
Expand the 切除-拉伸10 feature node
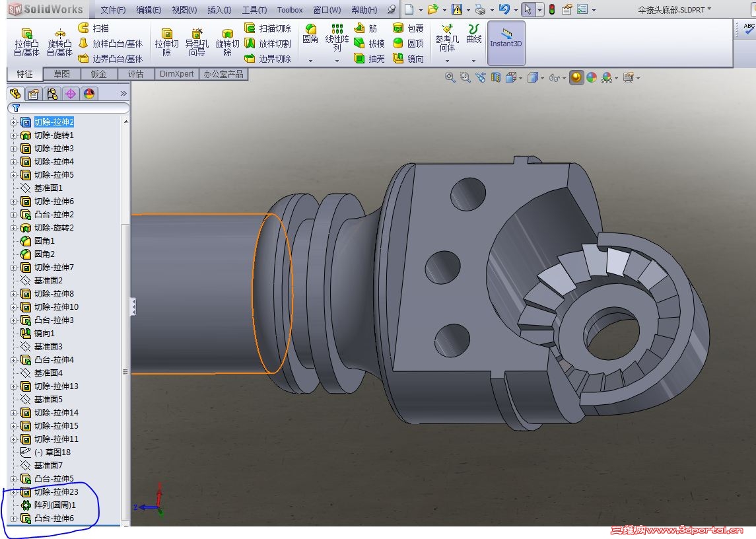13,307
